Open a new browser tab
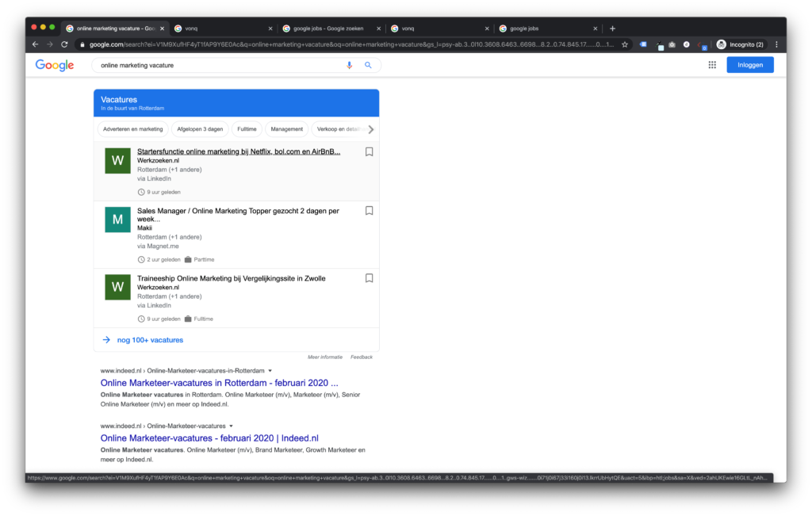This screenshot has height=516, width=812. [613, 29]
